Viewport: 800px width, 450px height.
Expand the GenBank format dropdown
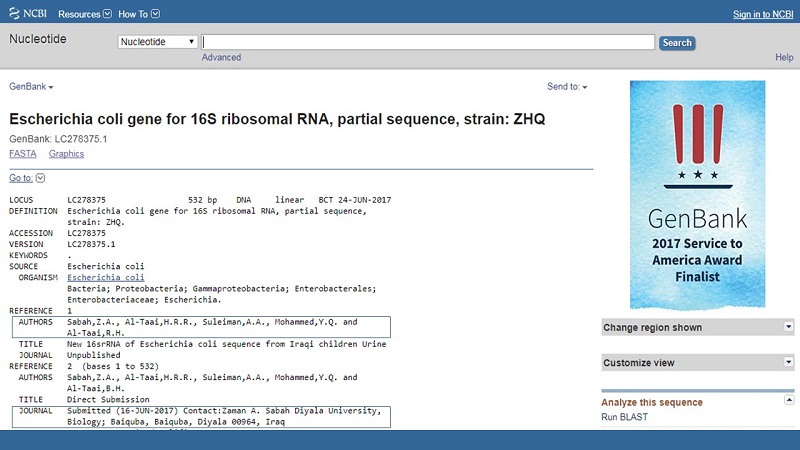click(31, 87)
